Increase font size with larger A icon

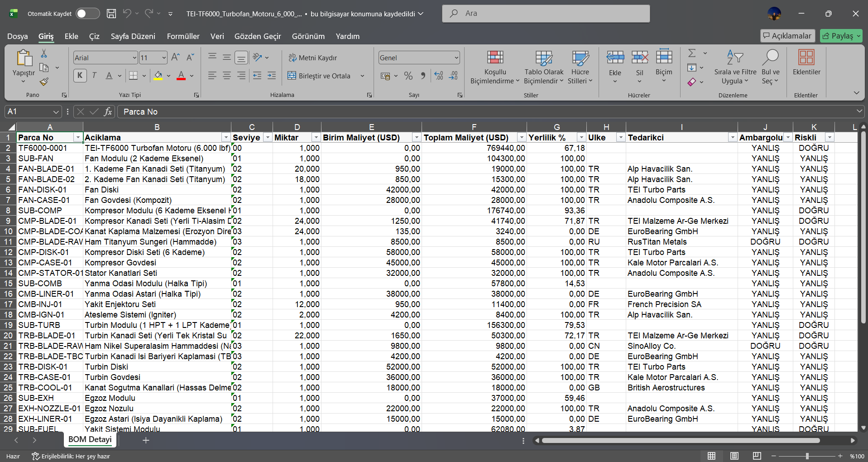pos(176,57)
